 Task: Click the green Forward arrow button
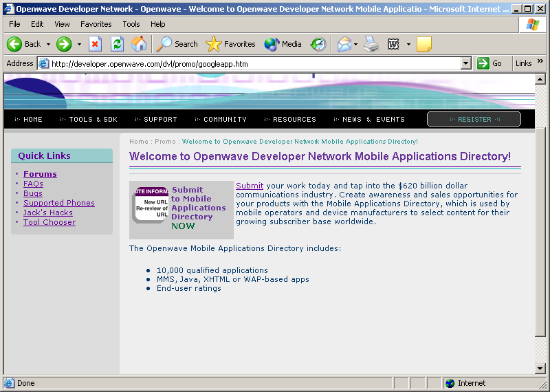[x=64, y=44]
